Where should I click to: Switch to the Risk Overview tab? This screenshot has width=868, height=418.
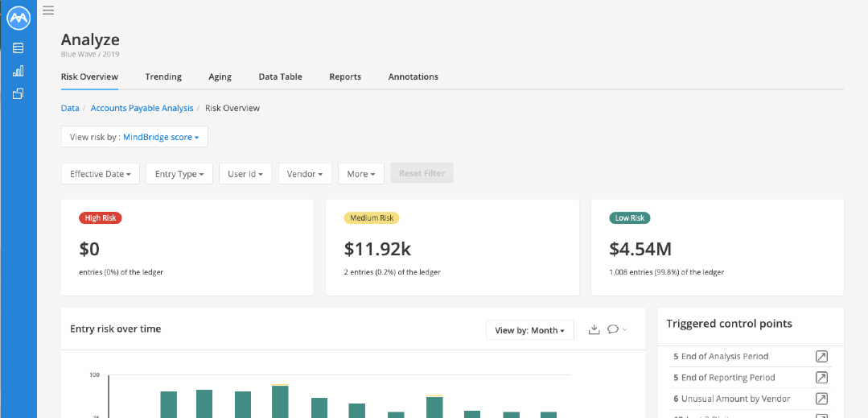pyautogui.click(x=89, y=77)
